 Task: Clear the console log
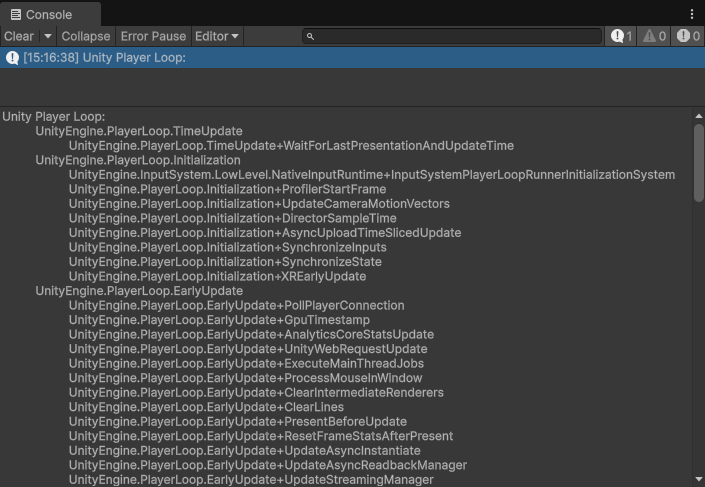point(19,36)
